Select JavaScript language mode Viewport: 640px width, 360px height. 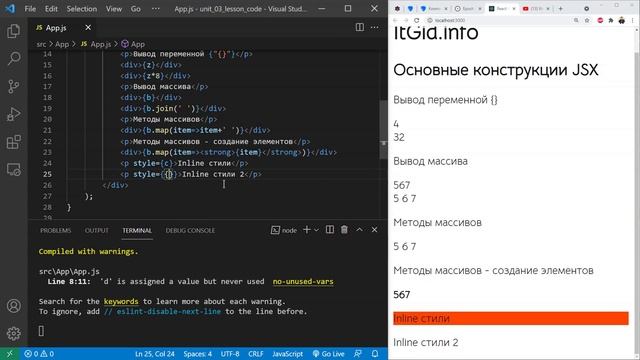288,354
